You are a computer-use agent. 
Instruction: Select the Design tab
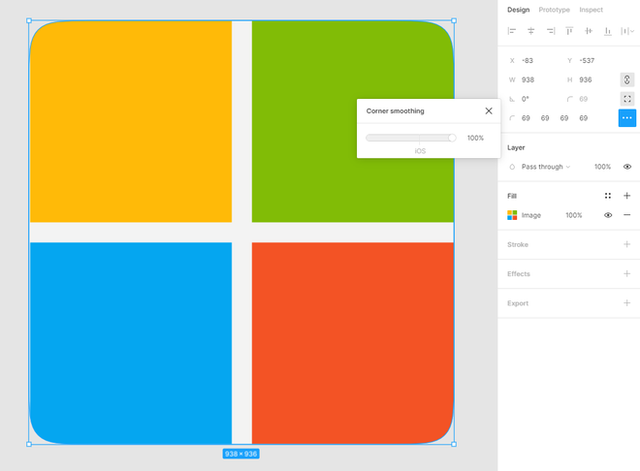coord(518,10)
